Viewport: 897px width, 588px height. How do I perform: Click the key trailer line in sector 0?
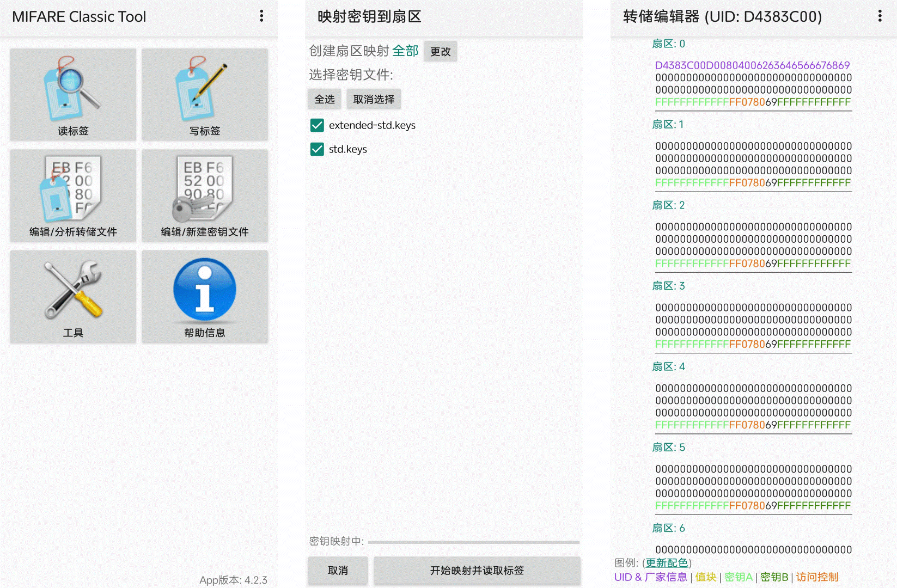coord(753,102)
